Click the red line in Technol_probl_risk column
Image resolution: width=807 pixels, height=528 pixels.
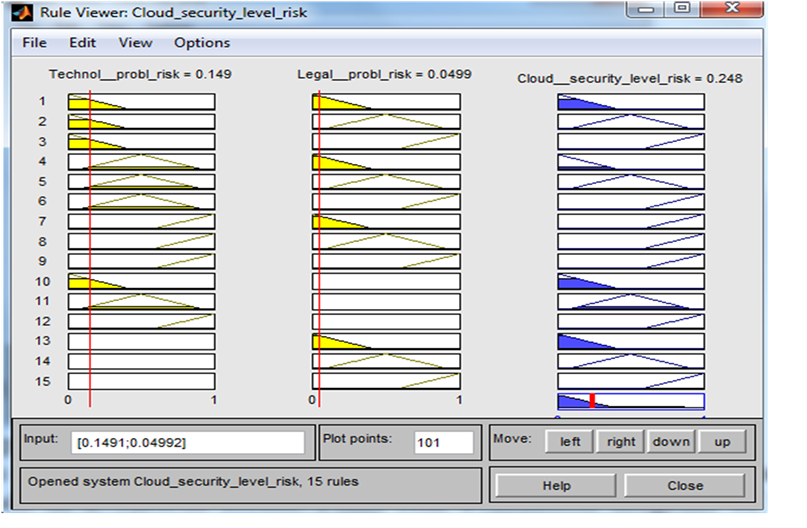tap(90, 250)
